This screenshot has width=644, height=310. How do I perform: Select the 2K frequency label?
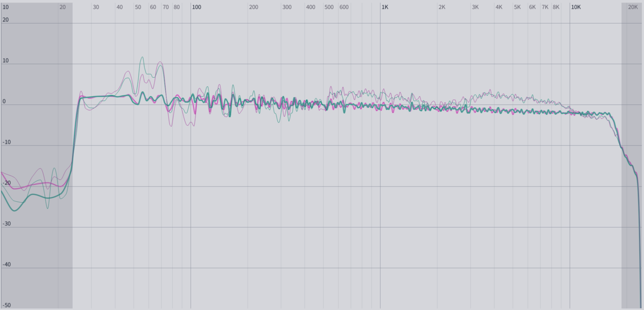[442, 7]
